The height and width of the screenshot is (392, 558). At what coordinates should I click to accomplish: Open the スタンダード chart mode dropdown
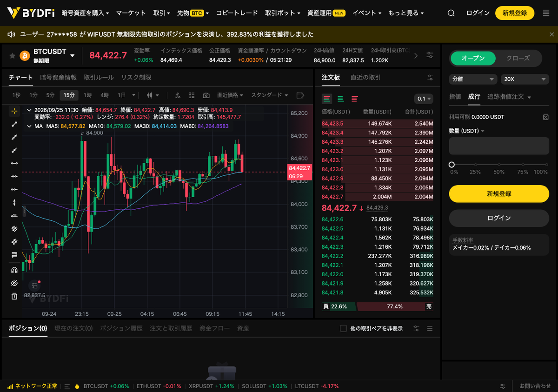[270, 95]
